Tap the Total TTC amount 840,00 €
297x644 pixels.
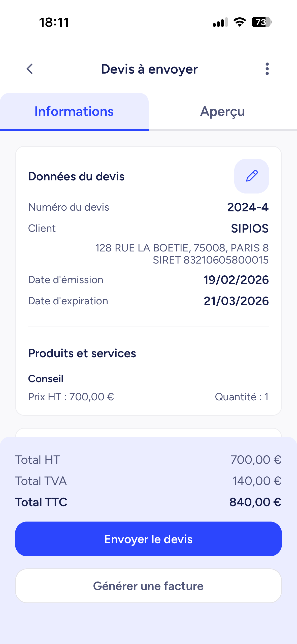255,502
